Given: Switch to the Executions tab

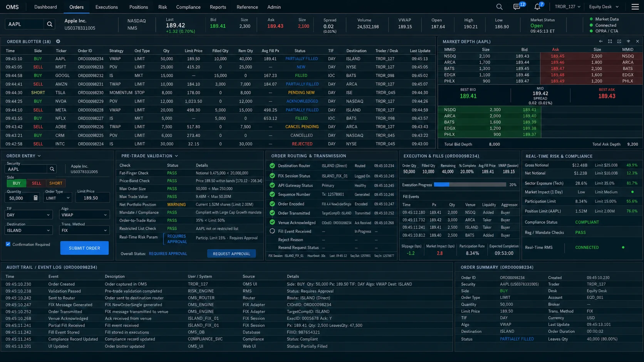Looking at the screenshot, I should [x=107, y=7].
